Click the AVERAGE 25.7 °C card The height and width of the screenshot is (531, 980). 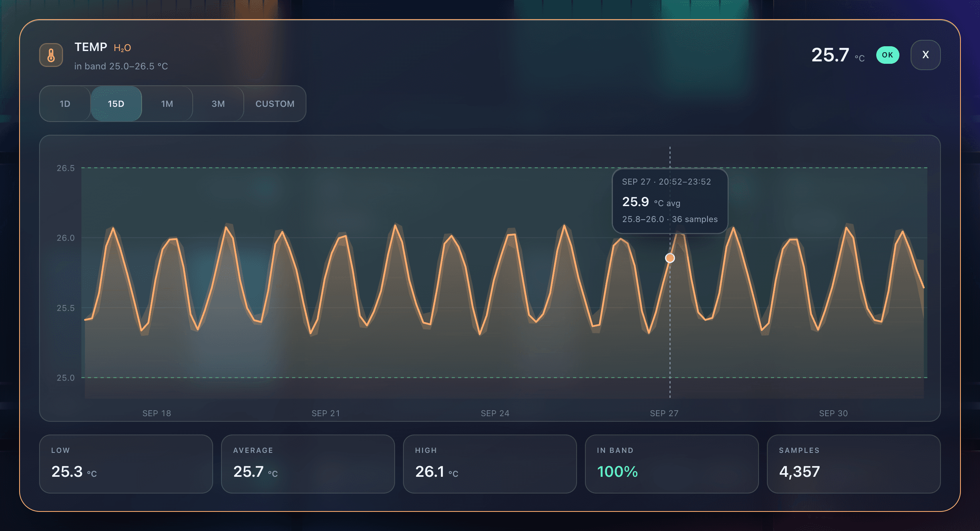pos(308,464)
